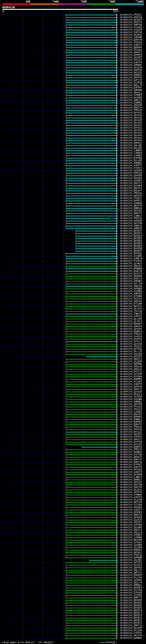The height and width of the screenshot is (644, 146).
Task: Click the UniRef100_Q0MSF8 hit label
Action: coord(131,55)
